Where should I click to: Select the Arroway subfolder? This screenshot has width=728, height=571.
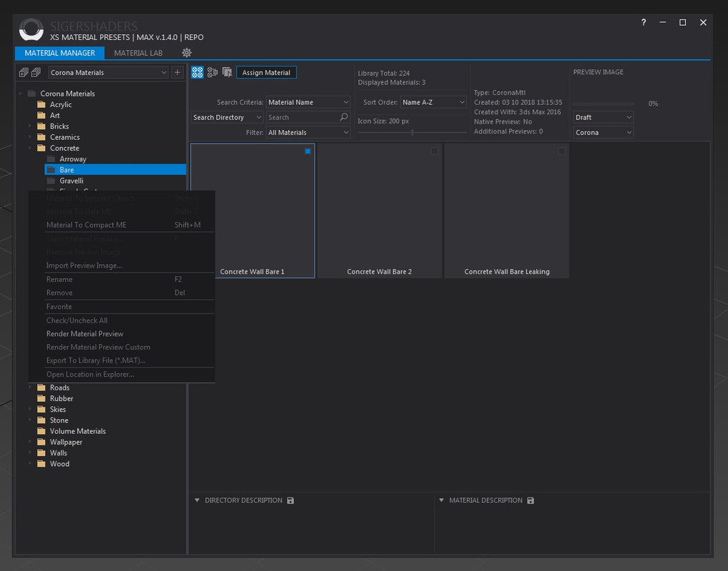point(73,158)
